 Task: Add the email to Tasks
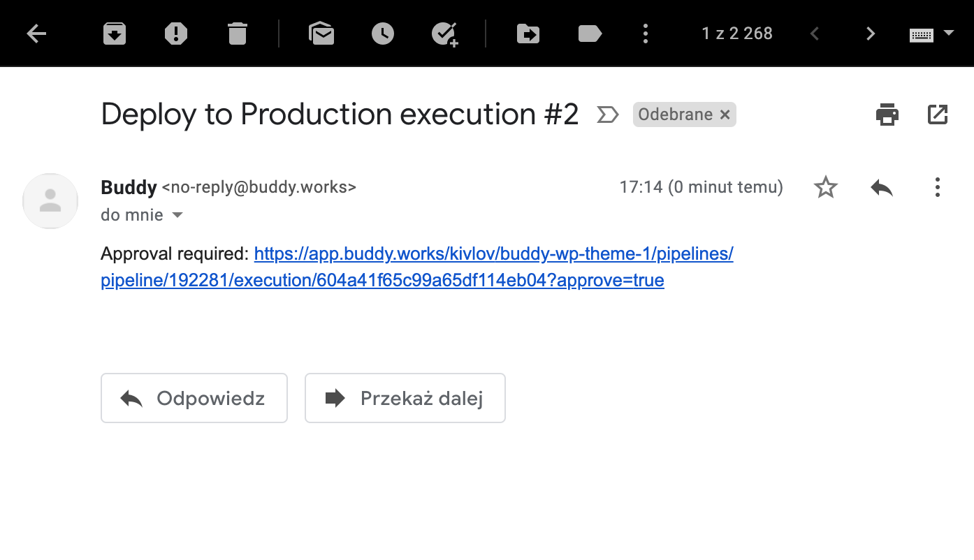tap(444, 34)
